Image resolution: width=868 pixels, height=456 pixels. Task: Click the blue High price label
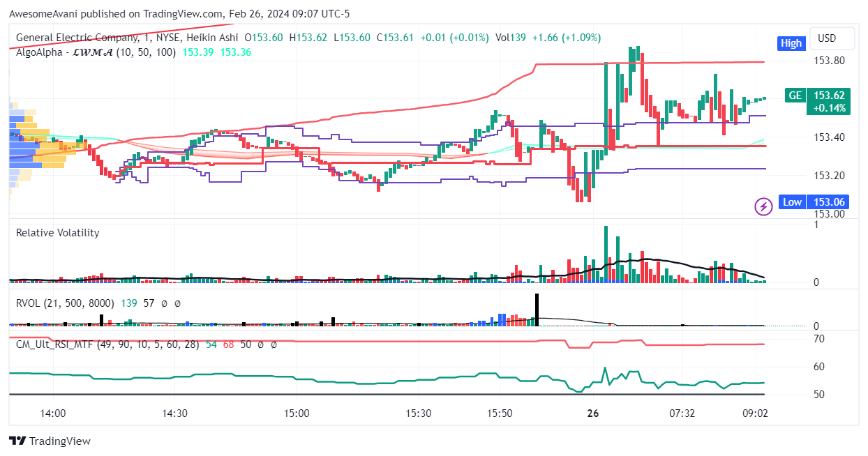[x=791, y=43]
